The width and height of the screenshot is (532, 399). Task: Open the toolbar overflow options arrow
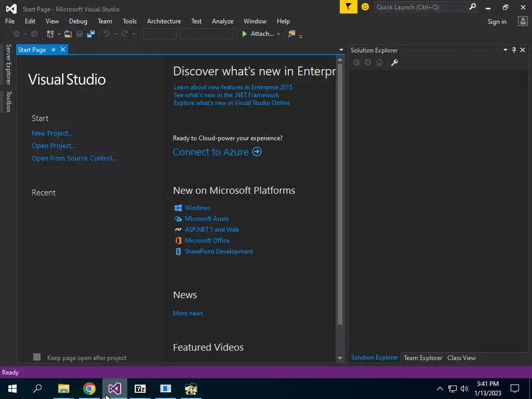click(301, 36)
